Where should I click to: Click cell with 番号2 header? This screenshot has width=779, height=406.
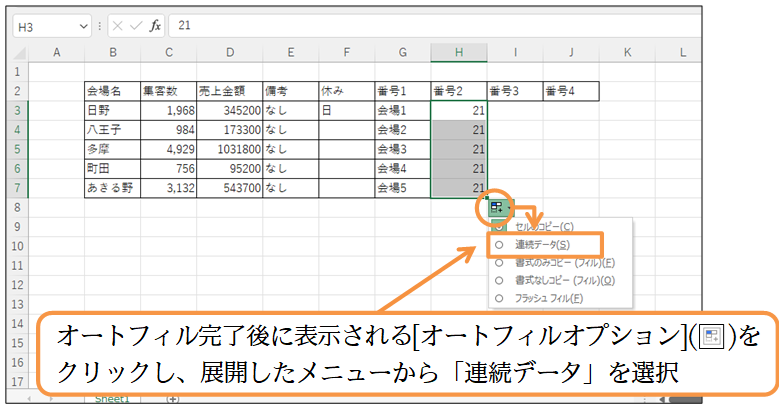[459, 91]
